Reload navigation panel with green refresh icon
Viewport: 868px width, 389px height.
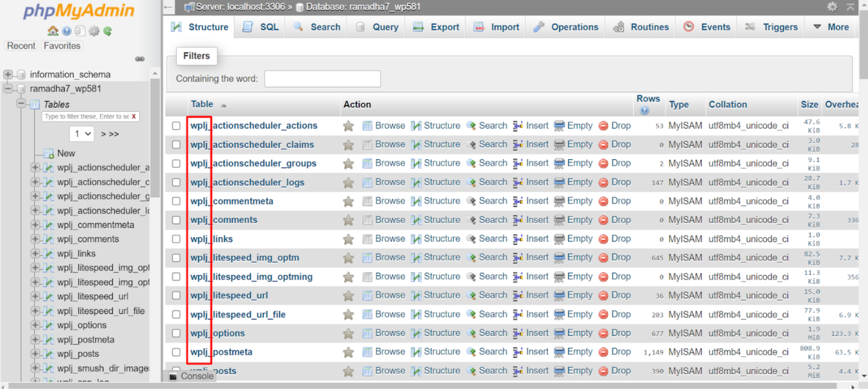point(107,31)
